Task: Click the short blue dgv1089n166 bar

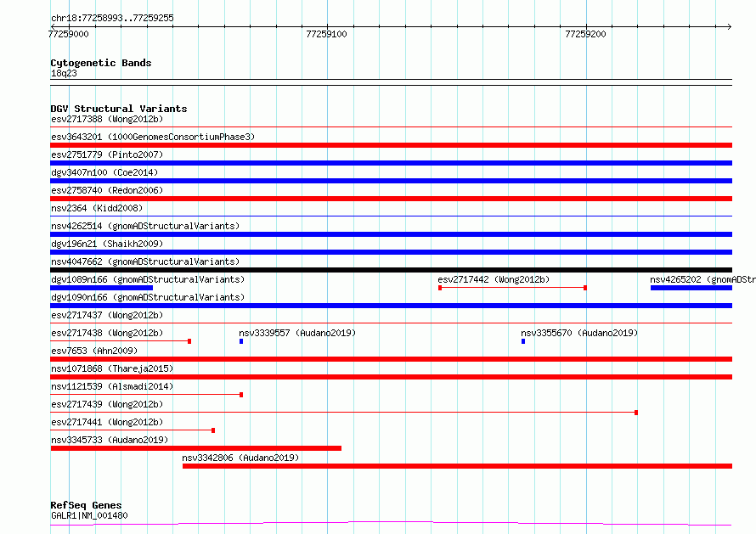Action: tap(101, 288)
